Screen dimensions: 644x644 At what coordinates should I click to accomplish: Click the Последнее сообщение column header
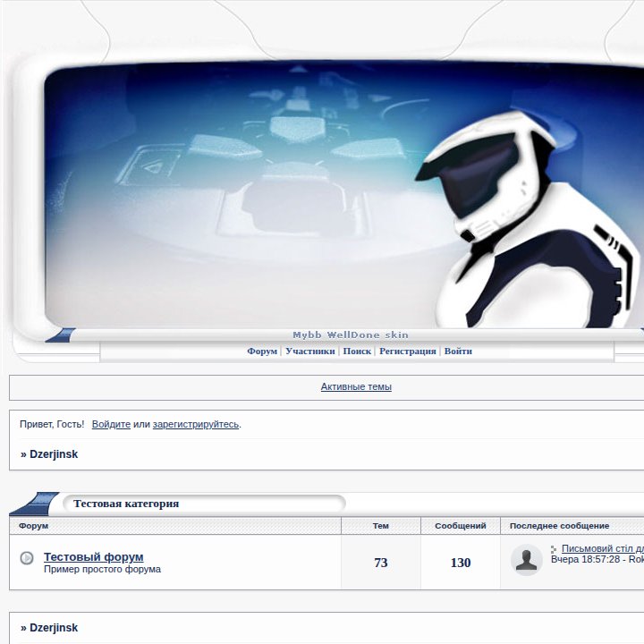click(x=559, y=526)
